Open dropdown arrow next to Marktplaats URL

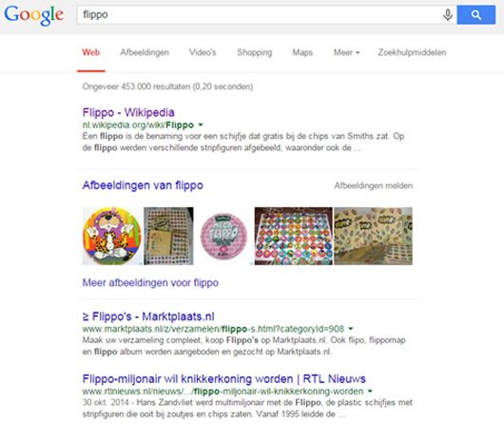351,329
